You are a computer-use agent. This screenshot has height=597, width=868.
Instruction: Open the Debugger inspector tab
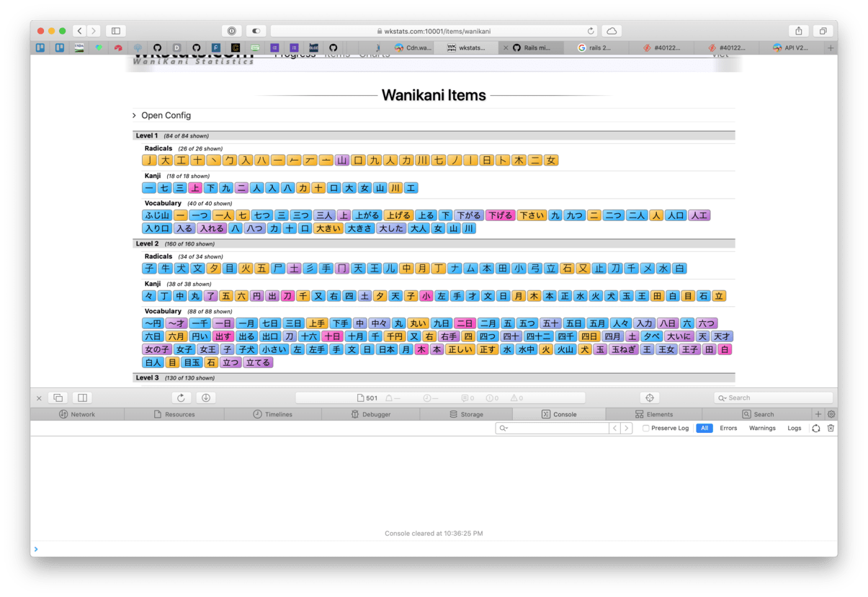[370, 414]
